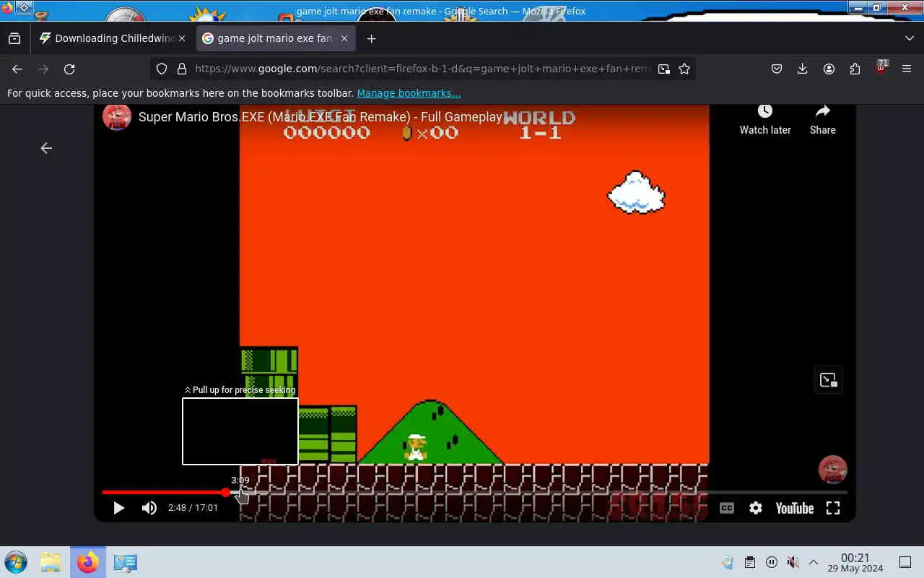This screenshot has width=924, height=578.
Task: Click the uBlock extension icon with badge
Action: 881,69
